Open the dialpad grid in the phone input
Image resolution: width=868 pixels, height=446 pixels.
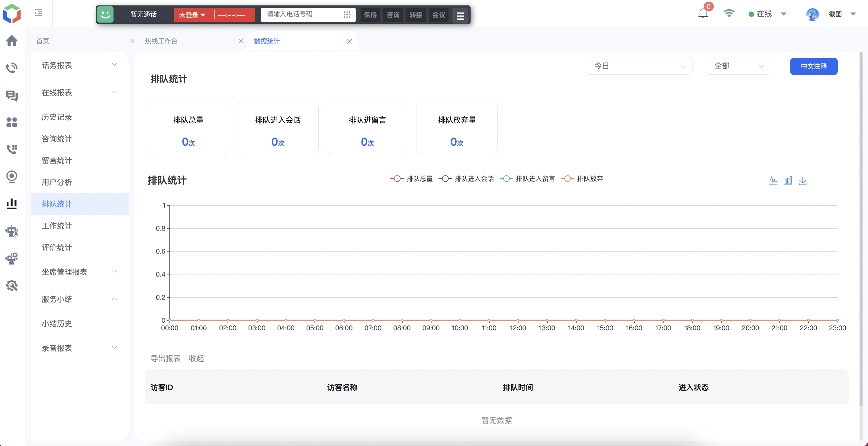[x=347, y=15]
